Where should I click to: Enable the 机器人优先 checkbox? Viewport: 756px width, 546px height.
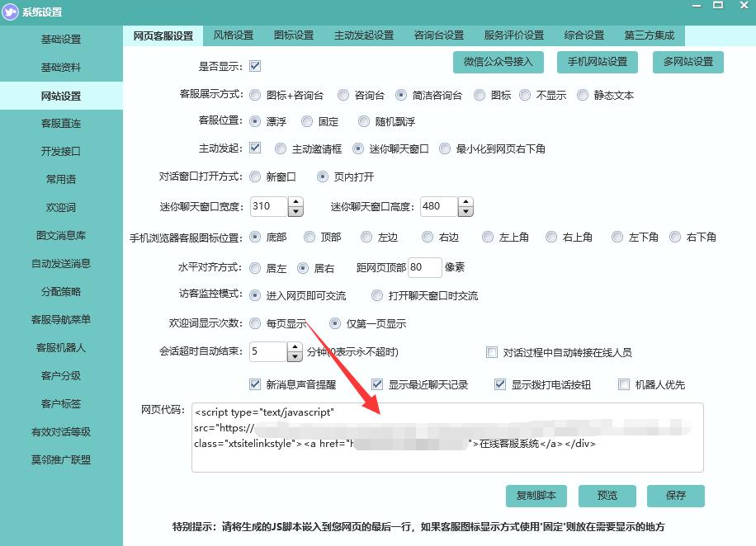pos(624,384)
